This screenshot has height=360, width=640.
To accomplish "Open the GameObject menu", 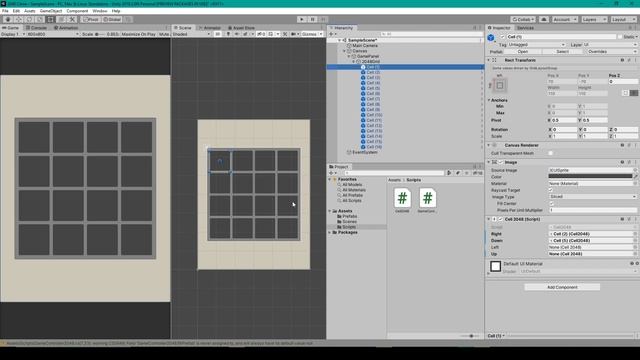I will (x=51, y=11).
